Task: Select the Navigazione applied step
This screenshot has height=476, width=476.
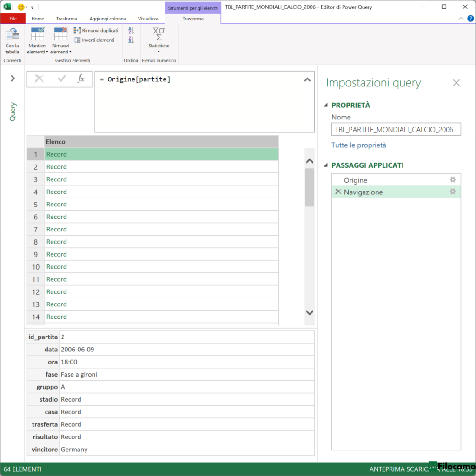Action: [396, 192]
